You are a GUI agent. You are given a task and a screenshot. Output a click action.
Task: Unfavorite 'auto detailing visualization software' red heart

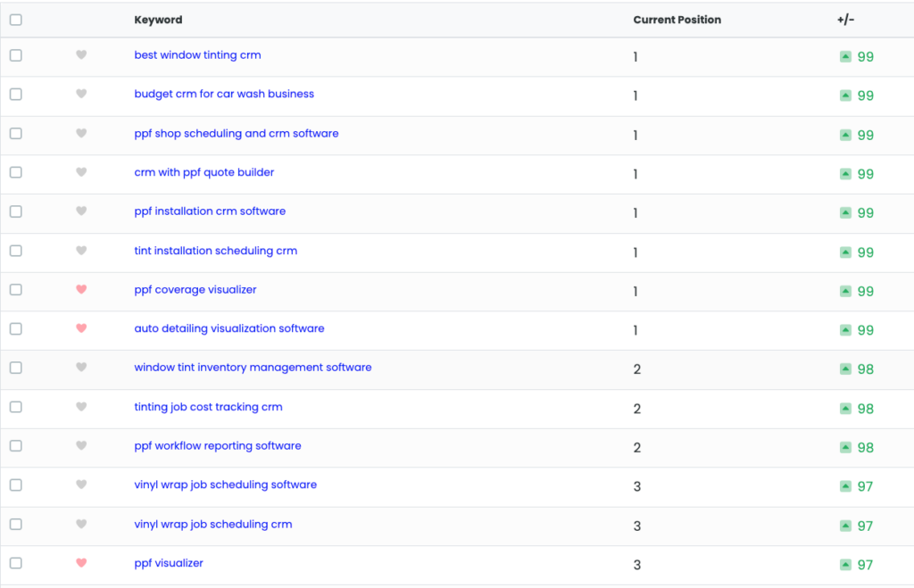(x=81, y=328)
